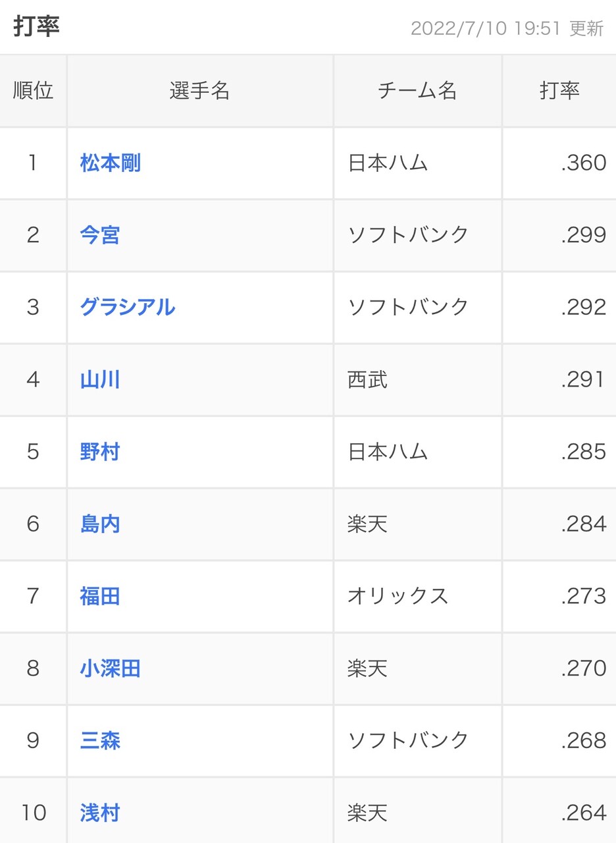The height and width of the screenshot is (843, 616).
Task: Open player link 福田
Action: (x=100, y=597)
